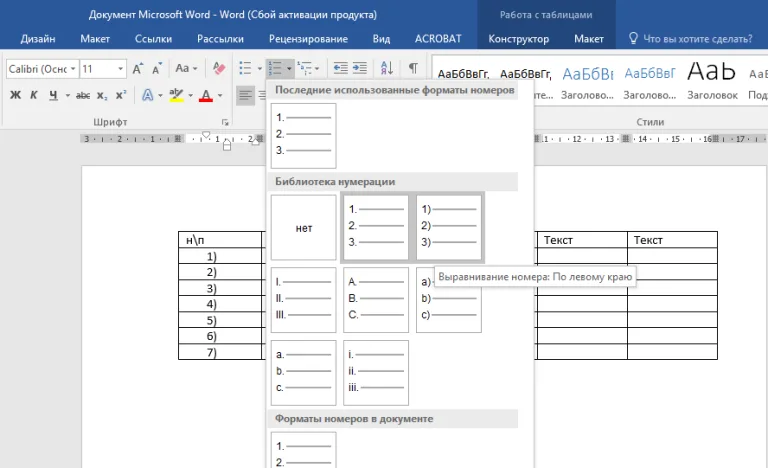Click the Clear formatting eraser icon
This screenshot has height=468, width=768.
[218, 69]
